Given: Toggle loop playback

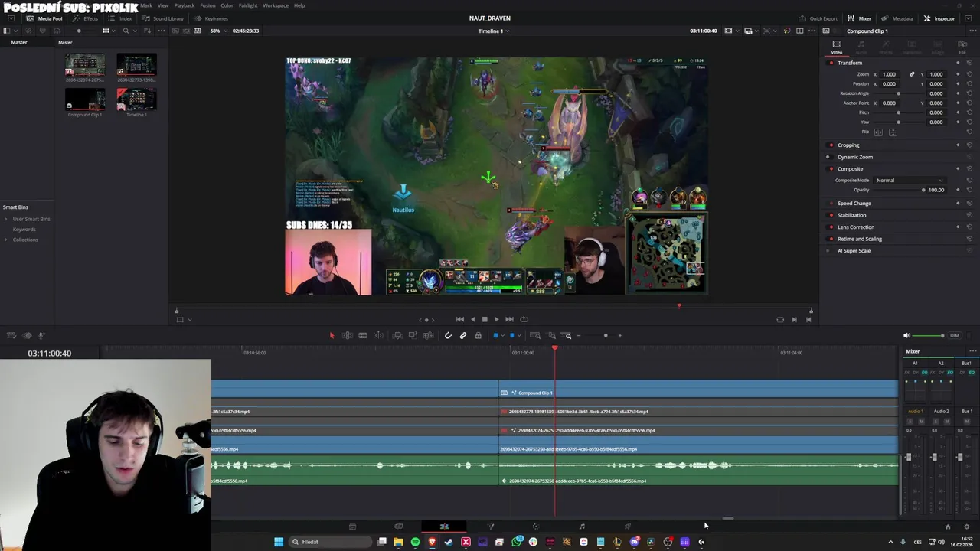Looking at the screenshot, I should [524, 319].
